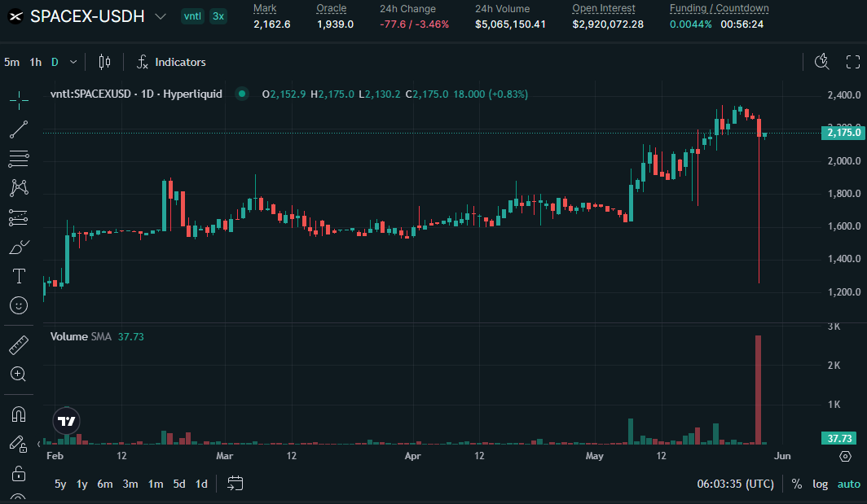The width and height of the screenshot is (867, 504).
Task: Click the SpaceX market logo icon
Action: [x=15, y=16]
